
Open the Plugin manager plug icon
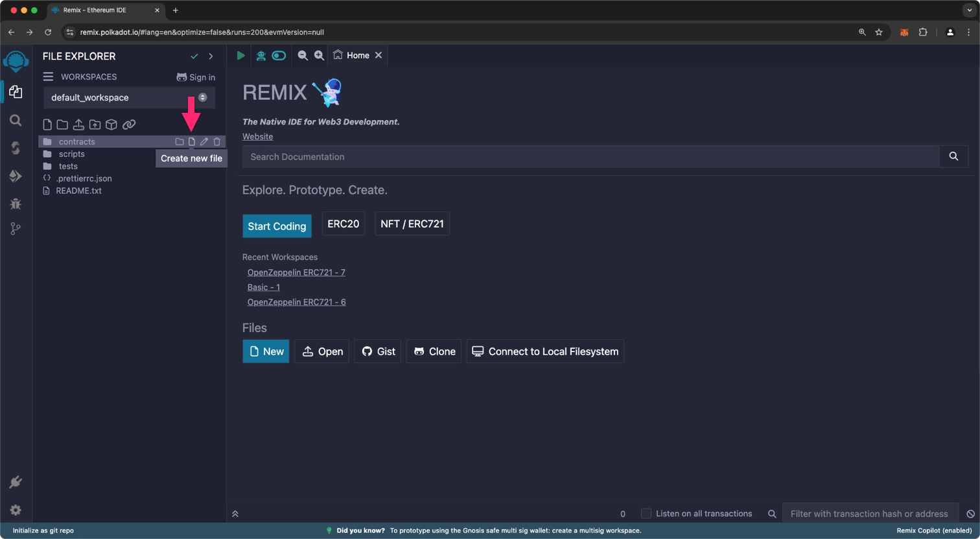16,483
